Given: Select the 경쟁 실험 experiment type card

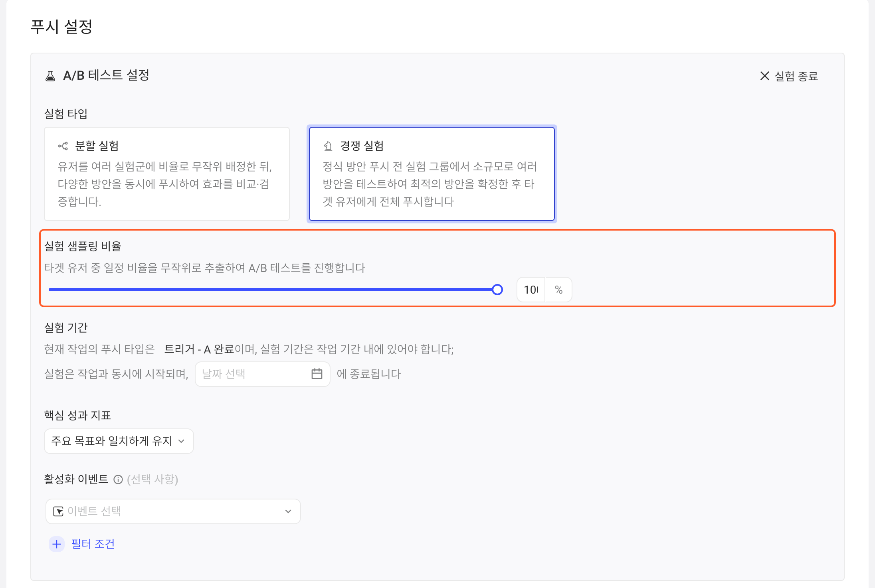Looking at the screenshot, I should (x=432, y=174).
